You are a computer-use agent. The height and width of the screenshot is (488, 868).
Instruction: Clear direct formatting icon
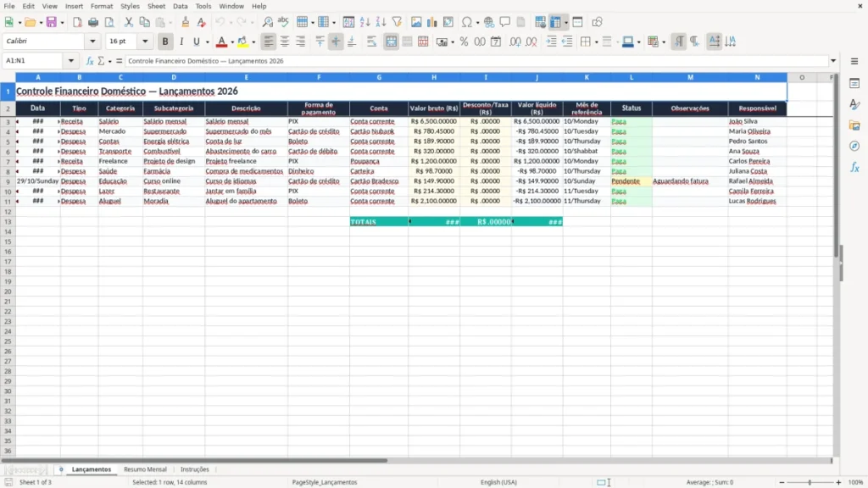(202, 22)
